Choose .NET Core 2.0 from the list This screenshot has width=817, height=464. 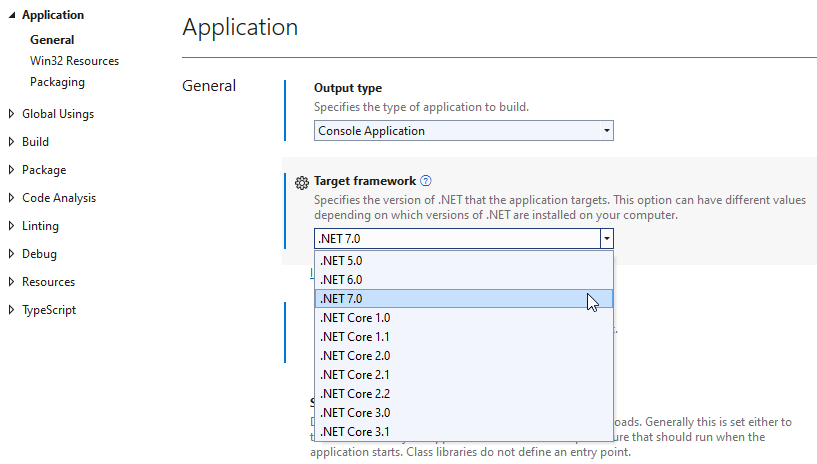(464, 356)
